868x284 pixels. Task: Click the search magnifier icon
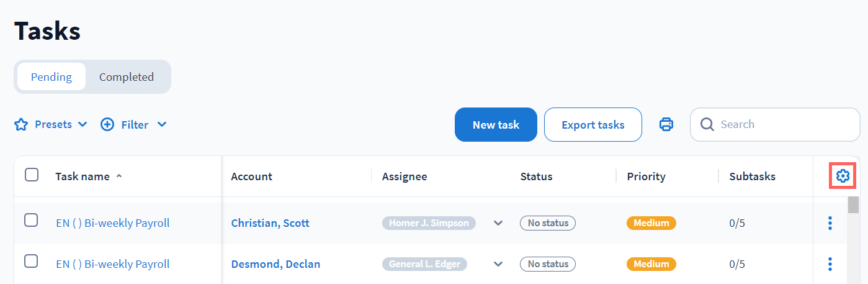(x=707, y=124)
